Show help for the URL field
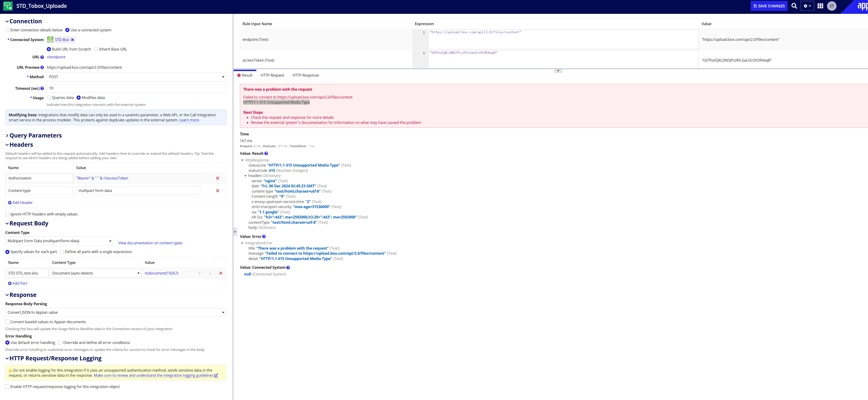The height and width of the screenshot is (400, 868). [42, 57]
